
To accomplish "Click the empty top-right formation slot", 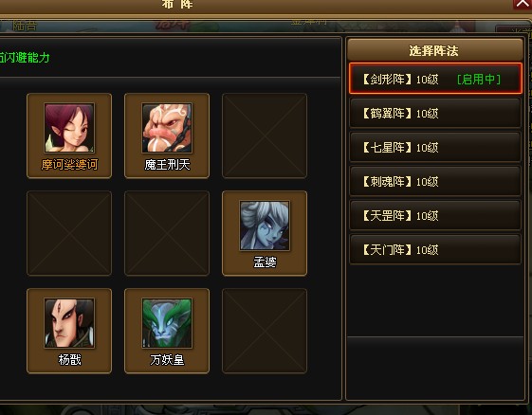I will 265,135.
